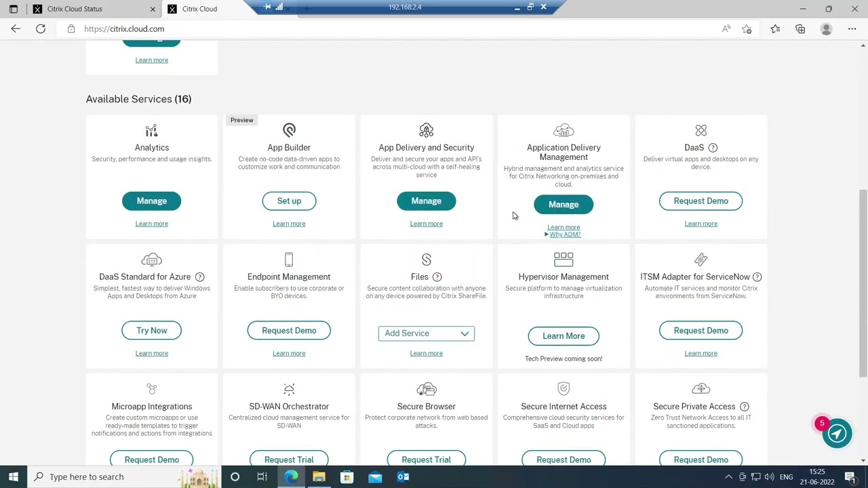The height and width of the screenshot is (488, 868).
Task: Click the Secure Internet Access shield icon
Action: tap(564, 388)
